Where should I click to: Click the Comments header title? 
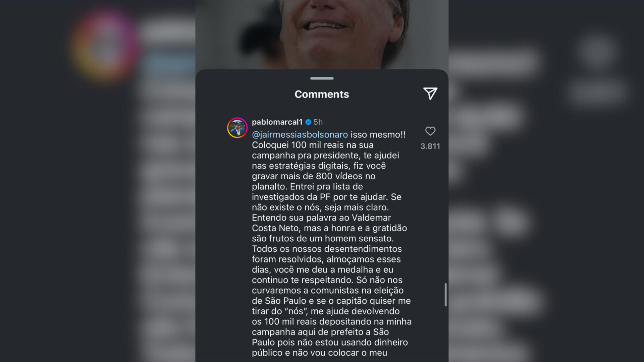click(x=322, y=94)
